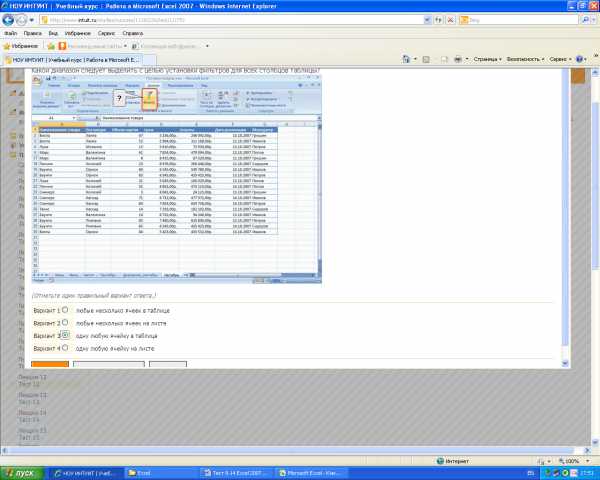
Task: Click the empty new tab button
Action: [149, 60]
